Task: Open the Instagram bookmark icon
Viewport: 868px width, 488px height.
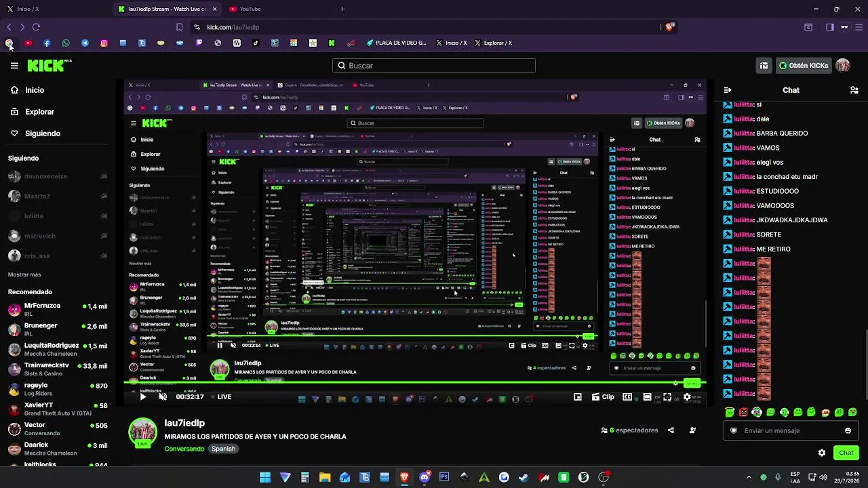Action: pos(104,43)
